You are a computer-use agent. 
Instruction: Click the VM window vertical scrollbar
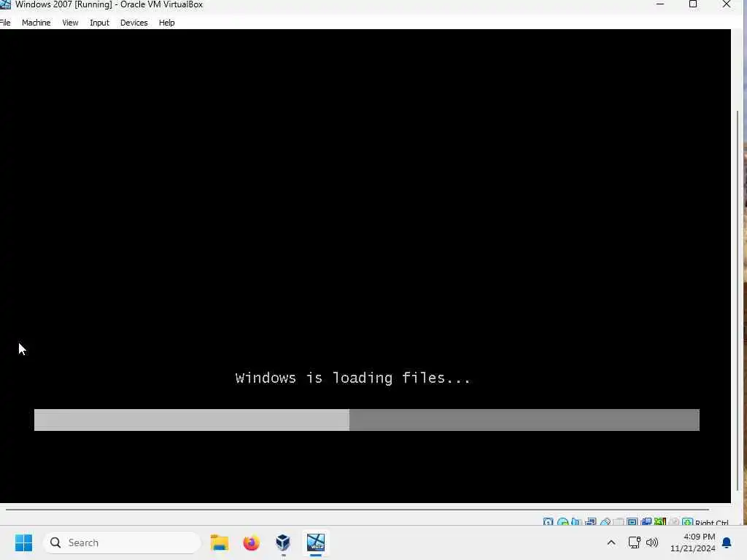(x=738, y=300)
